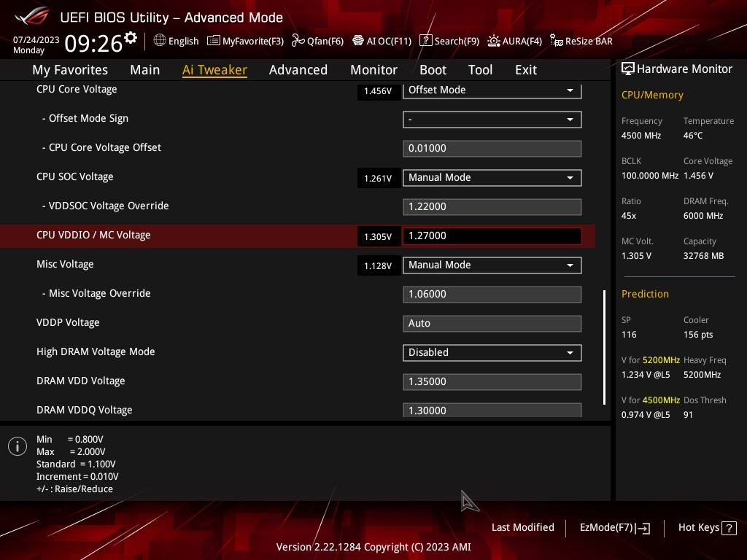Click the ReSize BAR icon
The image size is (747, 560).
(557, 41)
